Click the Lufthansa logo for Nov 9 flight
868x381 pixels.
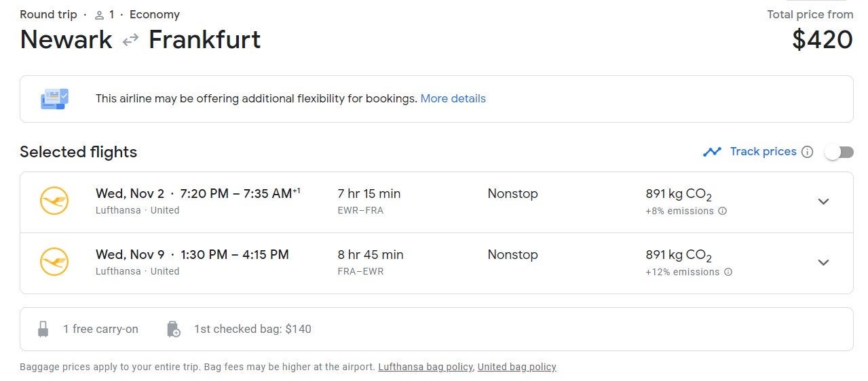pyautogui.click(x=54, y=262)
